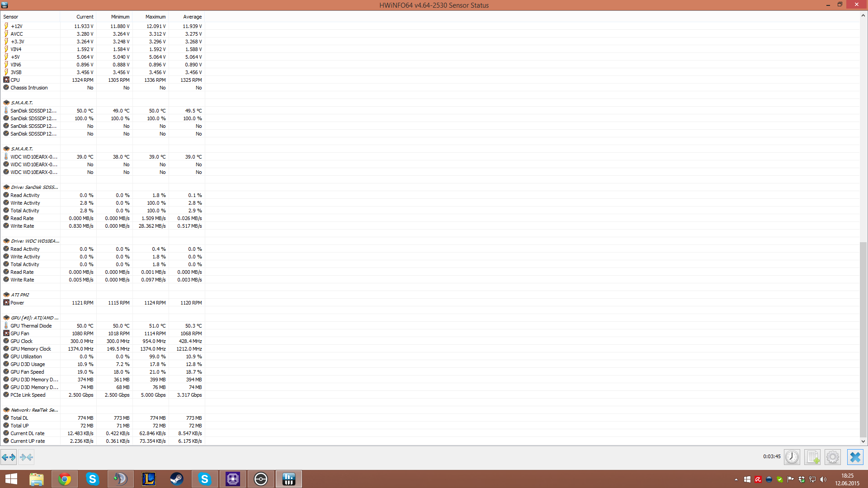Select the 'Chassis Intrusion' sensor row
This screenshot has height=488, width=868.
[29, 88]
